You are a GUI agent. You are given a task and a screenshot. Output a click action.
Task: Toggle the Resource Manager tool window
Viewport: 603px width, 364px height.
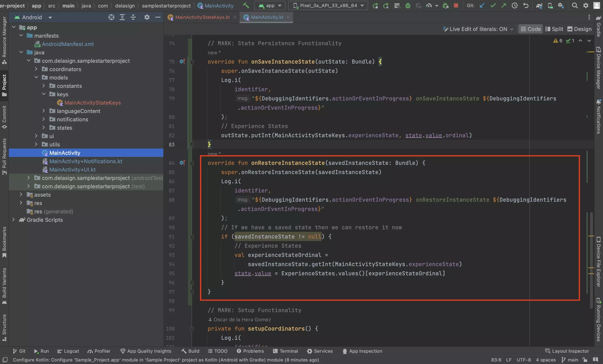coord(4,40)
